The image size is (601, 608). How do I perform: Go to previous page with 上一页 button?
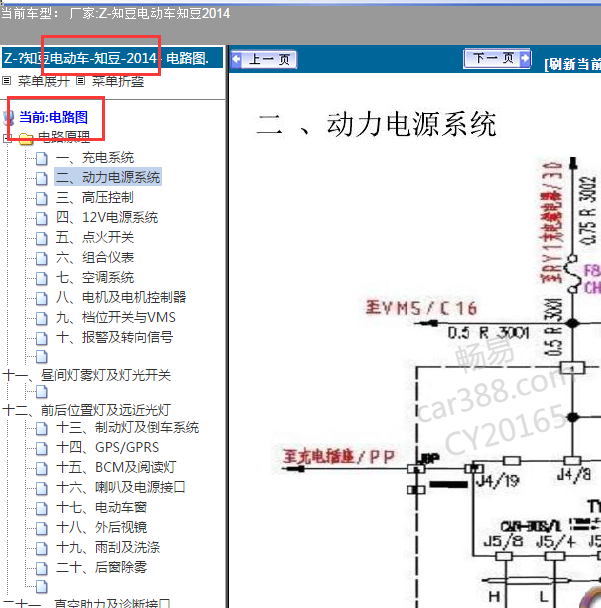point(264,59)
